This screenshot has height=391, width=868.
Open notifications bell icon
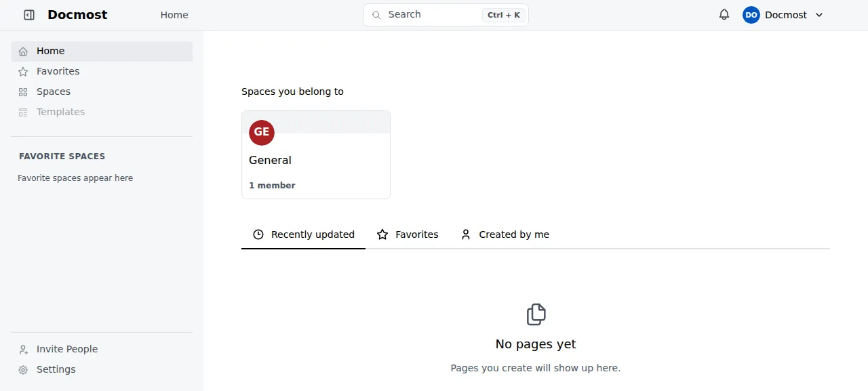(724, 15)
